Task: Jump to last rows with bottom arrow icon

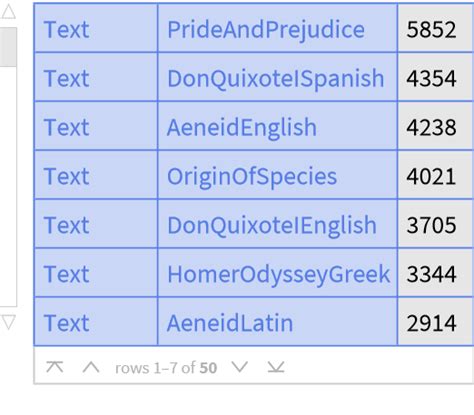Action: (x=276, y=367)
